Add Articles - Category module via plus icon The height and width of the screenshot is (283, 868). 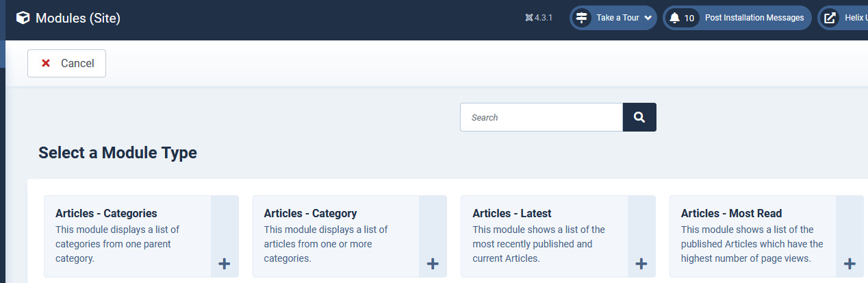[433, 264]
